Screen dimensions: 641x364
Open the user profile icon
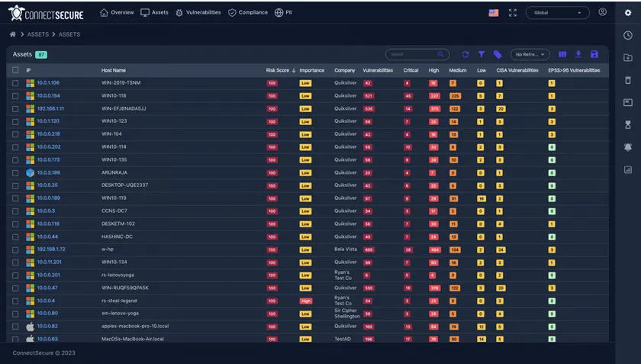pyautogui.click(x=603, y=12)
